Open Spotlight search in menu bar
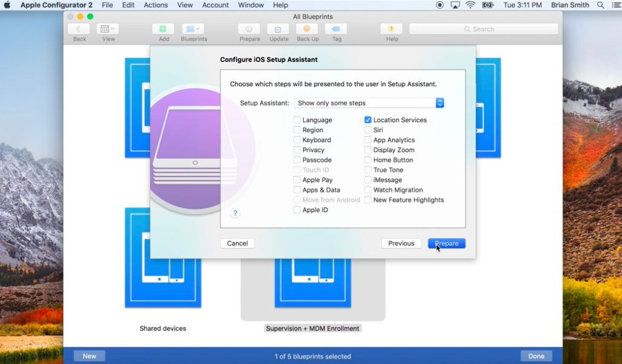This screenshot has height=364, width=622. pos(601,5)
